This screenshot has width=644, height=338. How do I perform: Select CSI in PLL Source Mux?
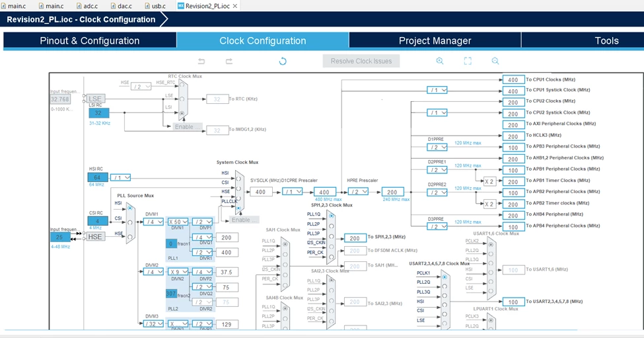(x=129, y=222)
